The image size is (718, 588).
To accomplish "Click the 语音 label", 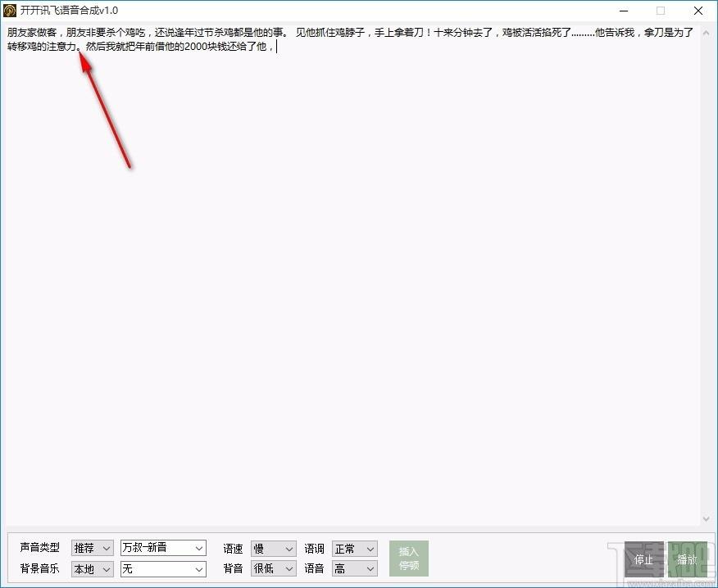I will 314,568.
